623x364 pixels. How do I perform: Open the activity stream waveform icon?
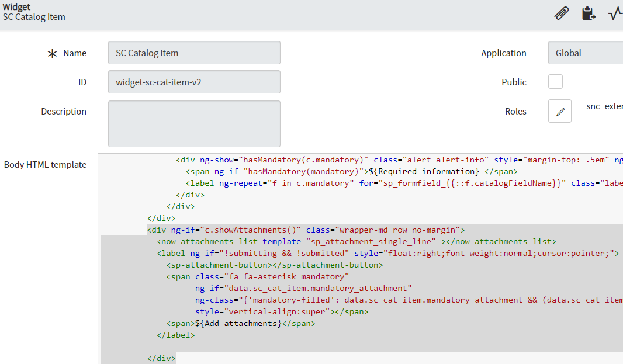click(615, 12)
